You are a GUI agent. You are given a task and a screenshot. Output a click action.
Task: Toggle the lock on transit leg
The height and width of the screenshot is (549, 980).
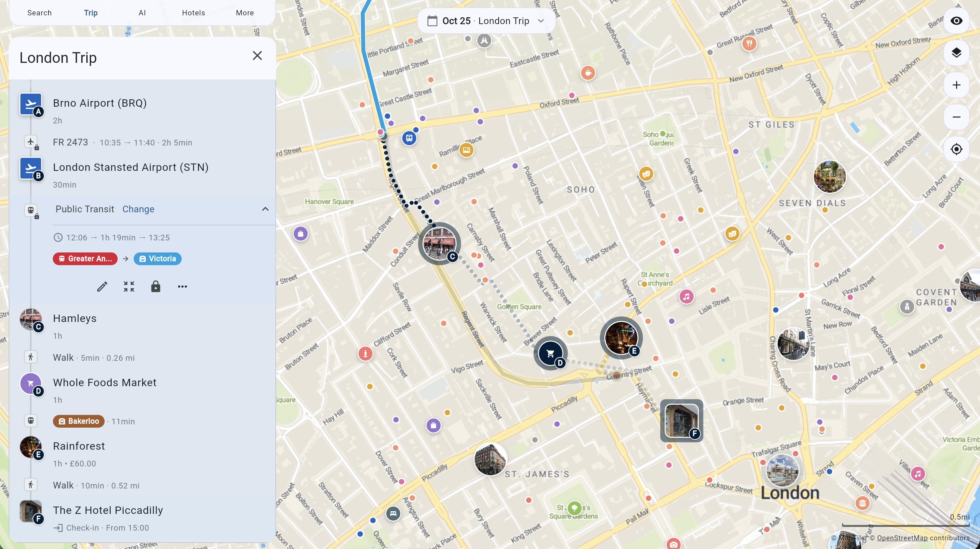(x=156, y=287)
